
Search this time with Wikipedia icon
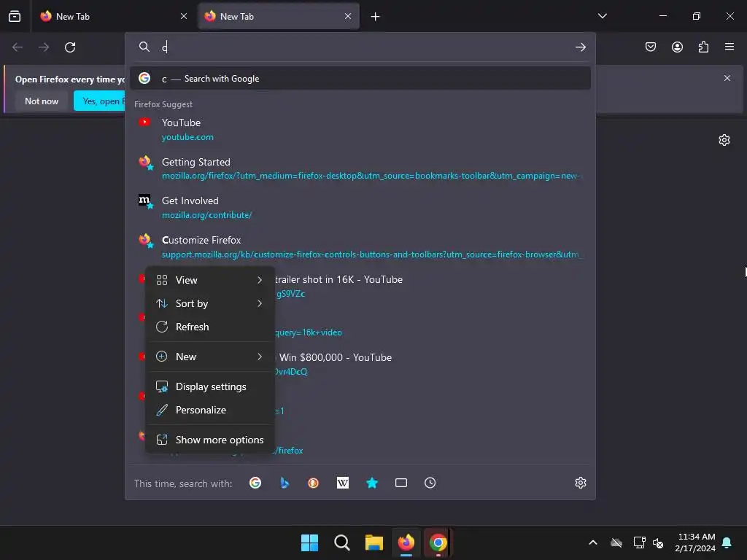pos(343,483)
